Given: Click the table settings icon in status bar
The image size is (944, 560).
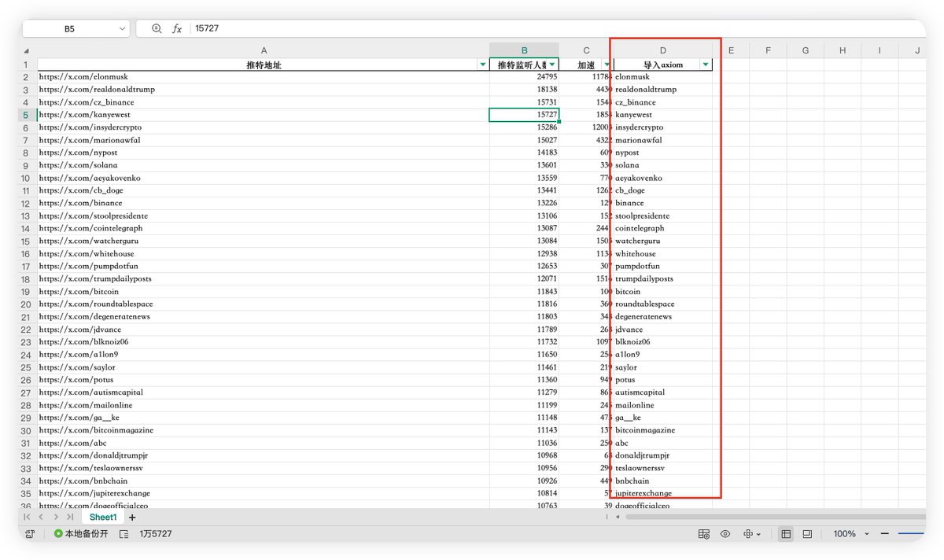Looking at the screenshot, I should [704, 534].
